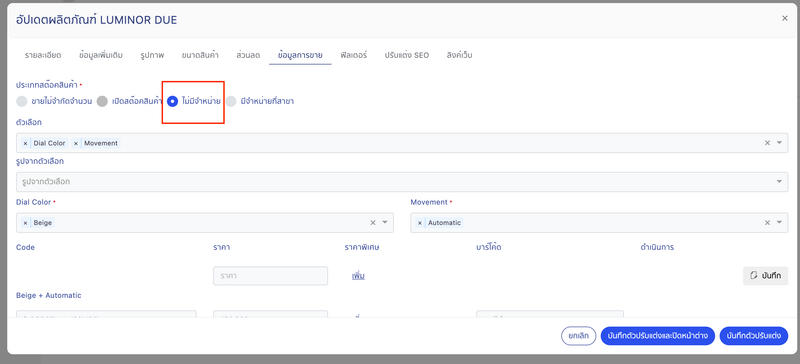The height and width of the screenshot is (364, 800).
Task: Click the gray บันทึก button
Action: coord(765,276)
